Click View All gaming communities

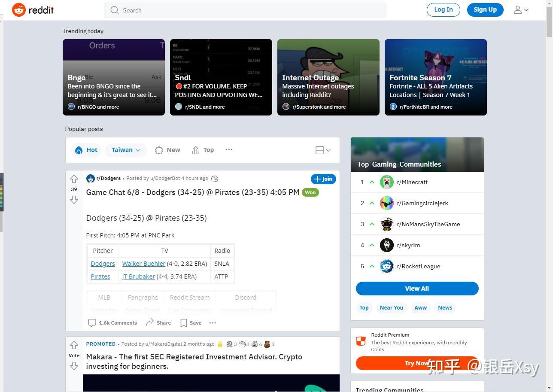(x=417, y=289)
